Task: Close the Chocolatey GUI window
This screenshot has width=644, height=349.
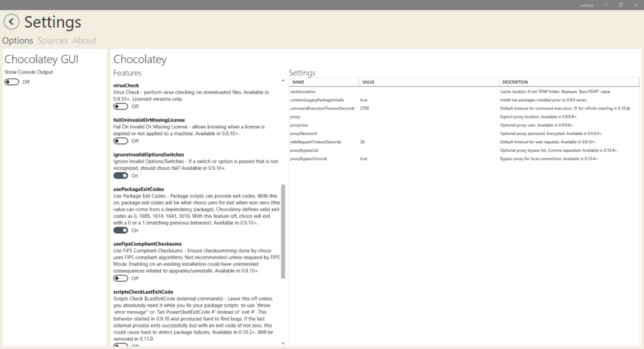Action: (636, 5)
